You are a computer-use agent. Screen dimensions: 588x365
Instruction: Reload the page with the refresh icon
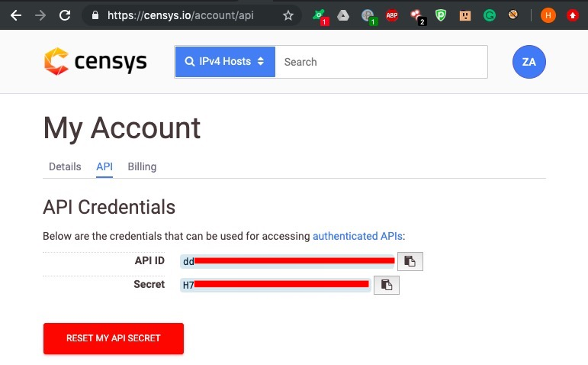coord(65,15)
